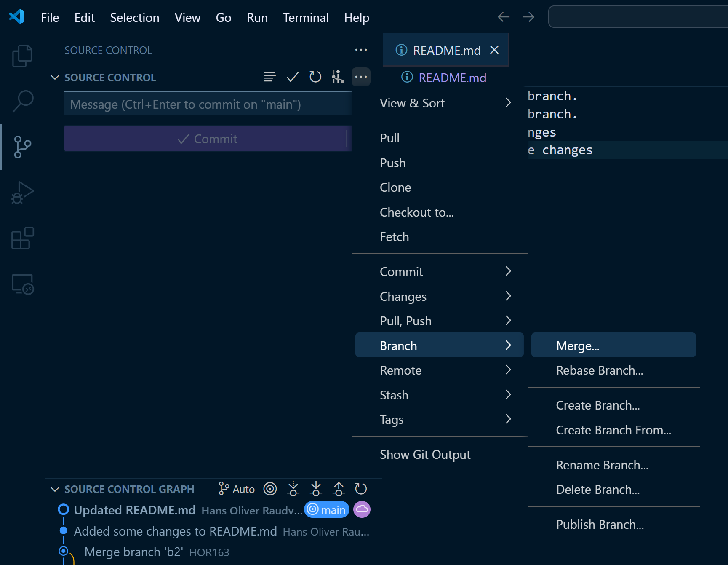Collapse the Source Control Graph section
The image size is (728, 565).
[x=55, y=489]
